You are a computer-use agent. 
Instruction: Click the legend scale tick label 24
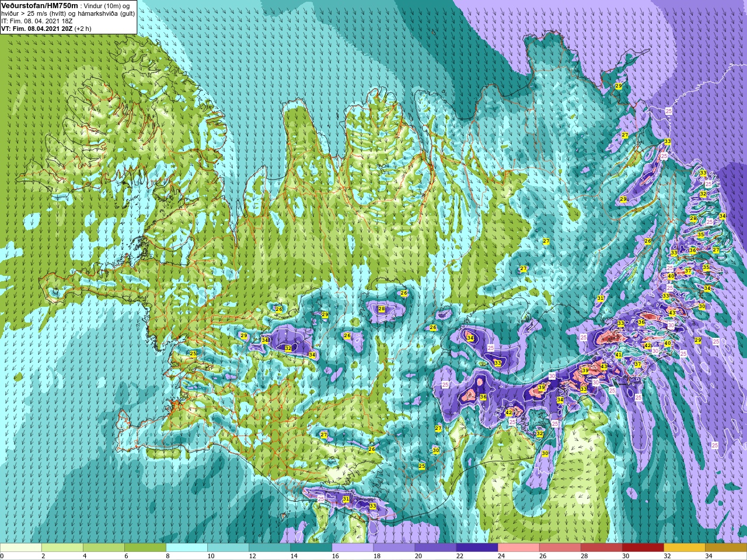(501, 556)
